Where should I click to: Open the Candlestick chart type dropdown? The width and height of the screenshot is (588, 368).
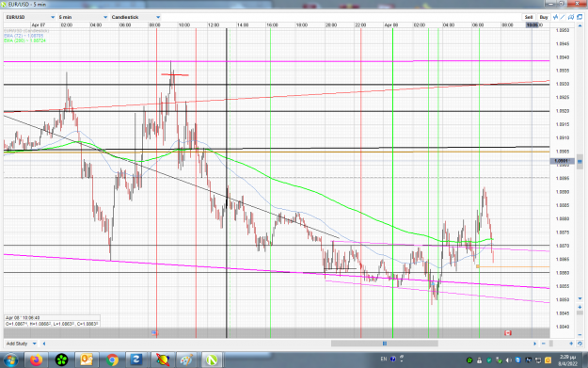(x=135, y=17)
